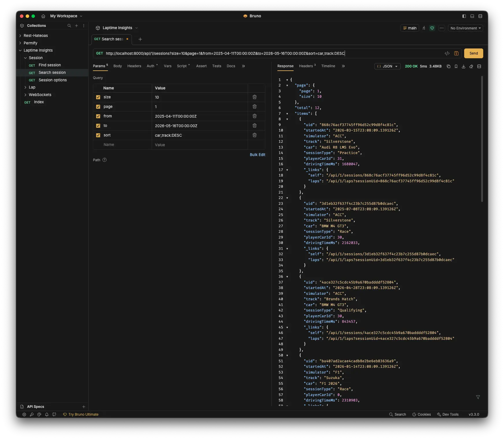
Task: Collapse the Session folder
Action: (25, 58)
